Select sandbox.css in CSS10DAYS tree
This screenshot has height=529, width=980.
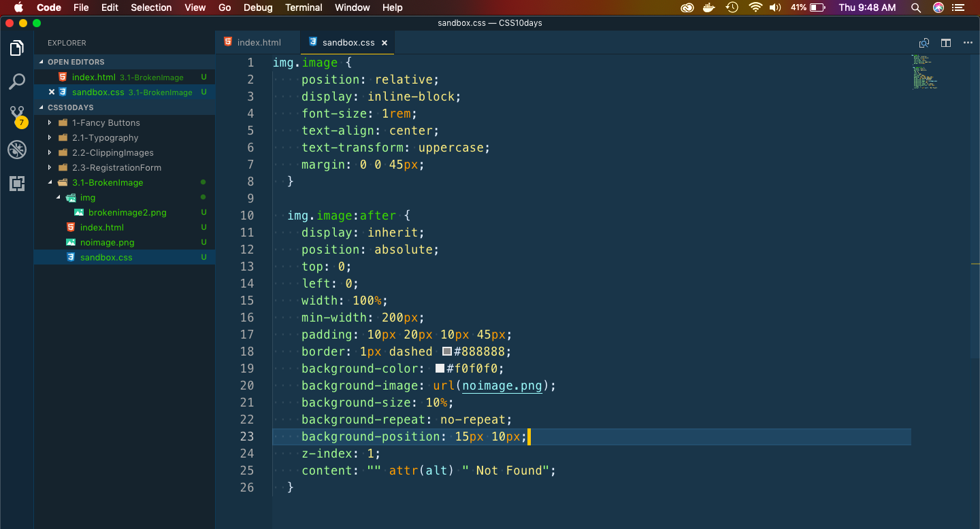point(125,257)
